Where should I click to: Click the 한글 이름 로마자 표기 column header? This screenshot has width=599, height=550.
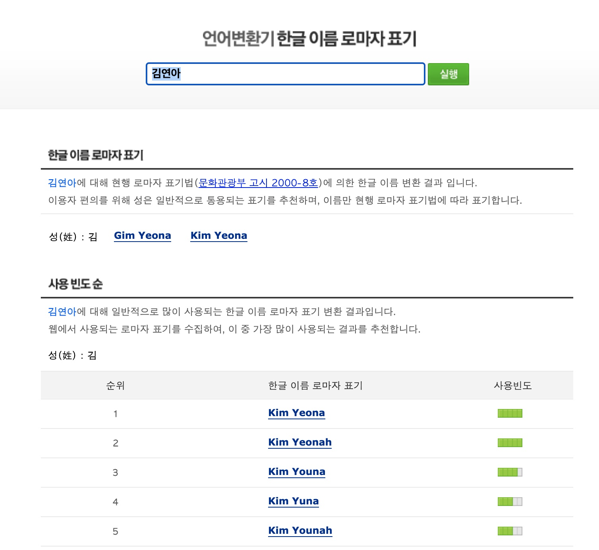(x=316, y=385)
